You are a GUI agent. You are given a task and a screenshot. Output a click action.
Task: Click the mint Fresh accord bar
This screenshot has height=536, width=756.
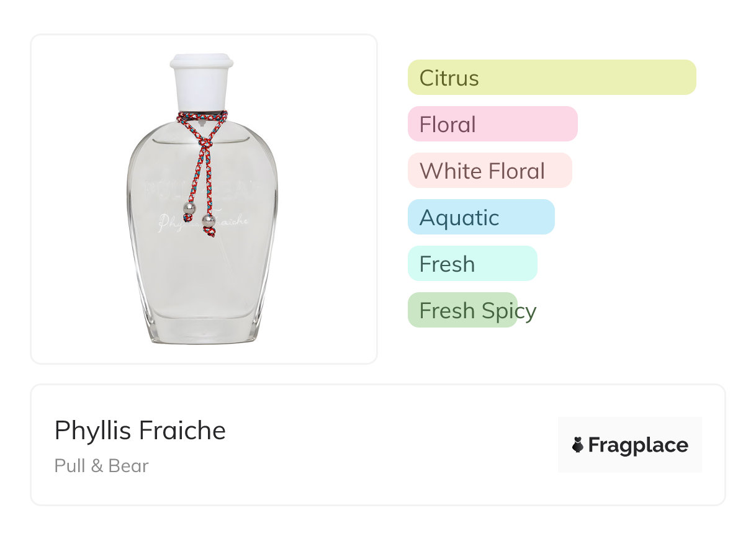[472, 264]
